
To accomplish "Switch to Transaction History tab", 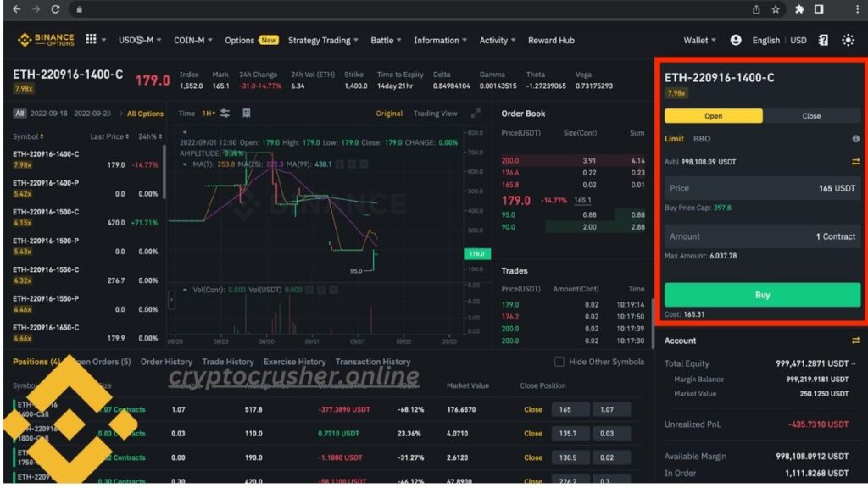I will (x=373, y=362).
